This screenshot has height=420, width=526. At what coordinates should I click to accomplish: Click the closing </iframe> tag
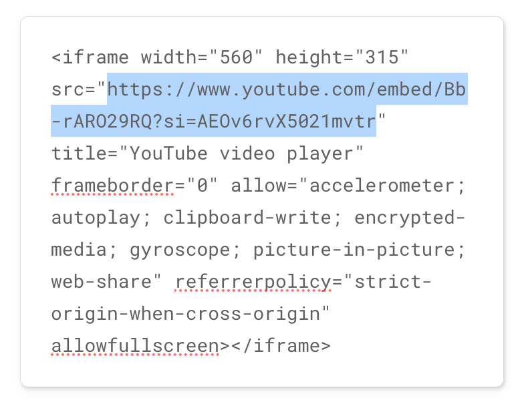[x=281, y=346]
